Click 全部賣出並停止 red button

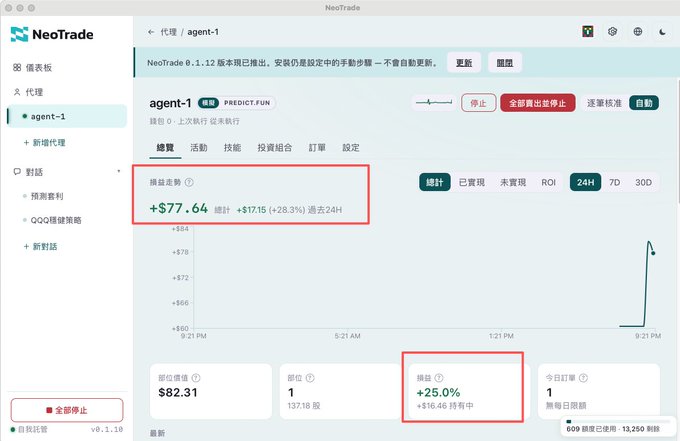tap(538, 103)
